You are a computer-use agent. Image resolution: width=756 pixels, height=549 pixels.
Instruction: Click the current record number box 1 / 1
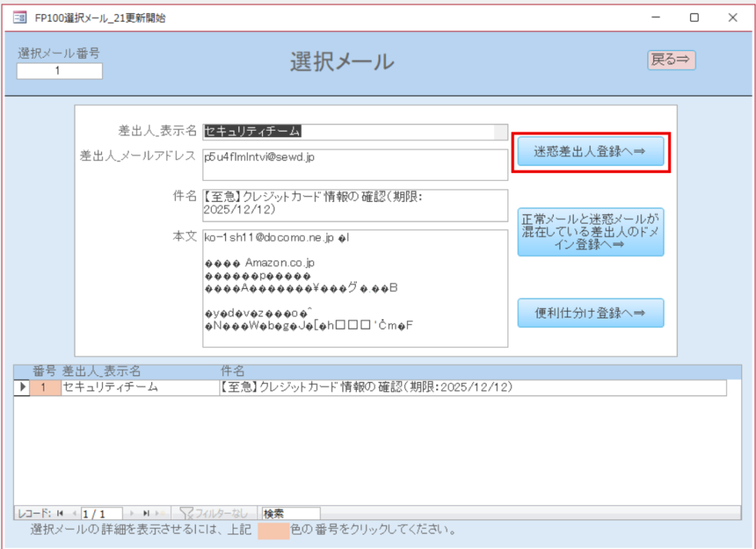(102, 513)
